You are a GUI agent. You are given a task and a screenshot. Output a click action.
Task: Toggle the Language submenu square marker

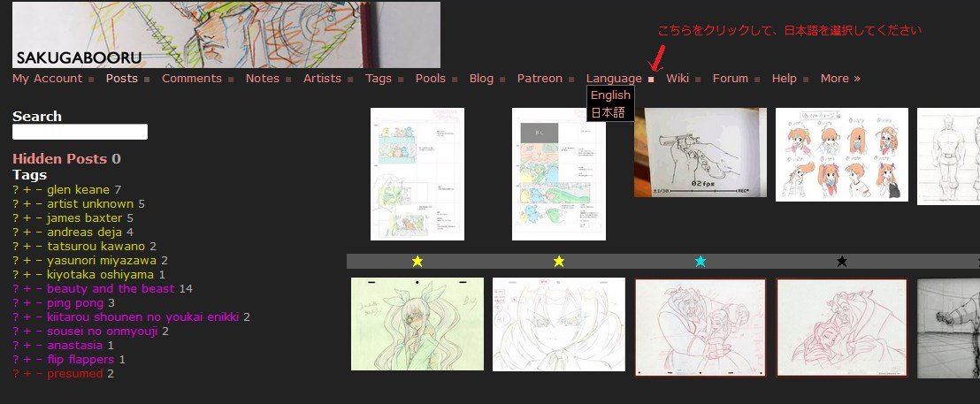coord(651,80)
